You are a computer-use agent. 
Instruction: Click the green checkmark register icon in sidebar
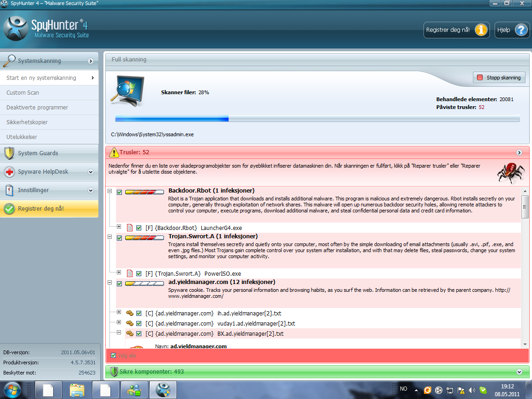[10, 209]
